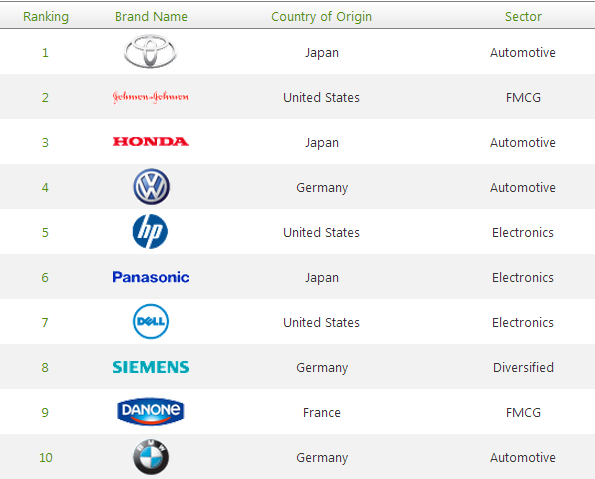Select Electronics in the Panasonic row
Image resolution: width=595 pixels, height=479 pixels.
(523, 277)
